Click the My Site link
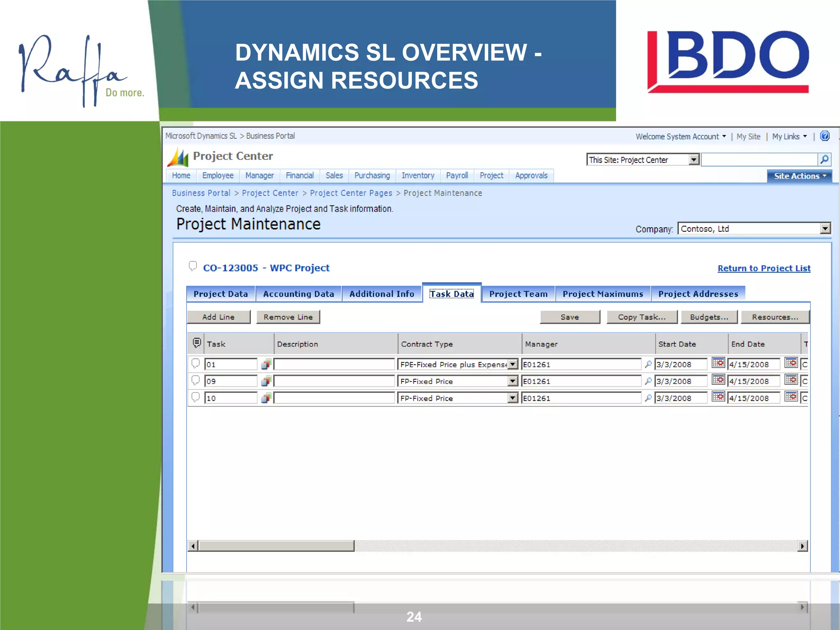The width and height of the screenshot is (840, 630). [749, 137]
